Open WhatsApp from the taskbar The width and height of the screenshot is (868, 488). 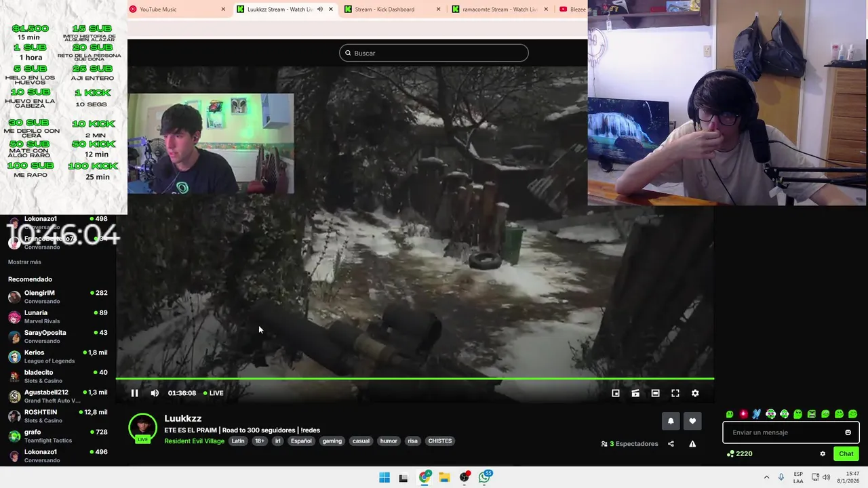[484, 477]
